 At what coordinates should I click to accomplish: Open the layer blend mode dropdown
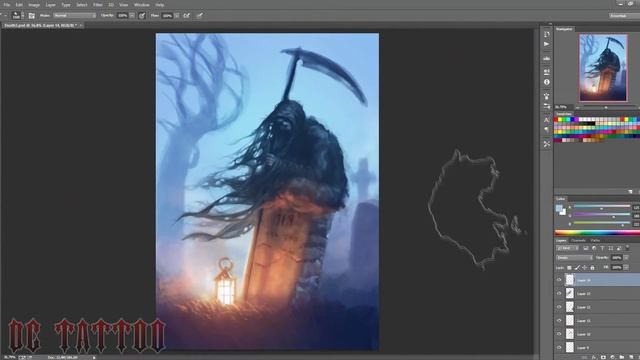point(574,258)
